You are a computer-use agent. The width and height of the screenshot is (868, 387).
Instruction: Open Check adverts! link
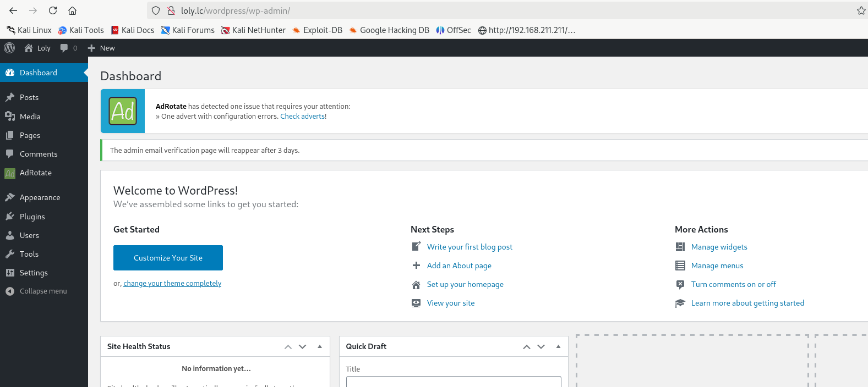click(303, 117)
